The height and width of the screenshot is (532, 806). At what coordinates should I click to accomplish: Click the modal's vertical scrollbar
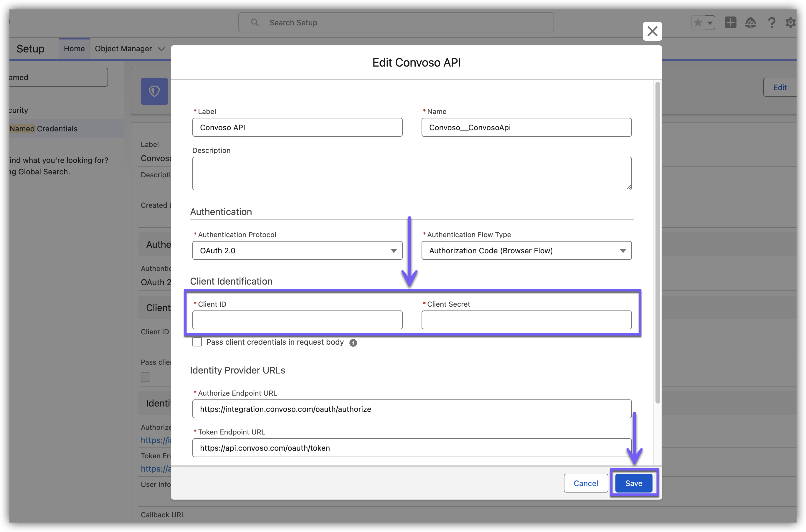(658, 243)
